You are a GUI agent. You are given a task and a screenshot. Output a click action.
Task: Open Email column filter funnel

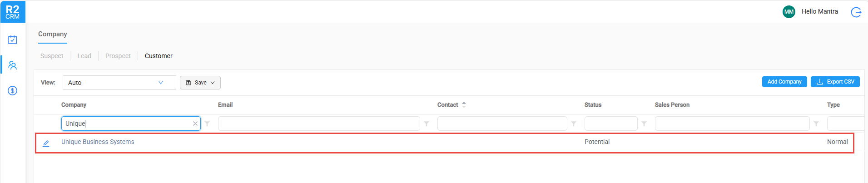pos(427,124)
